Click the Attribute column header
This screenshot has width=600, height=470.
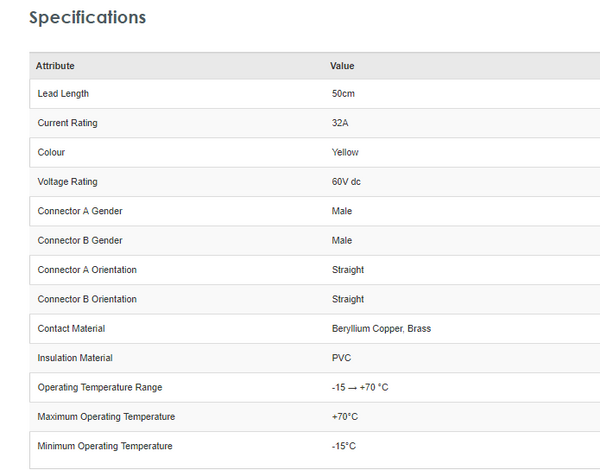coord(55,66)
